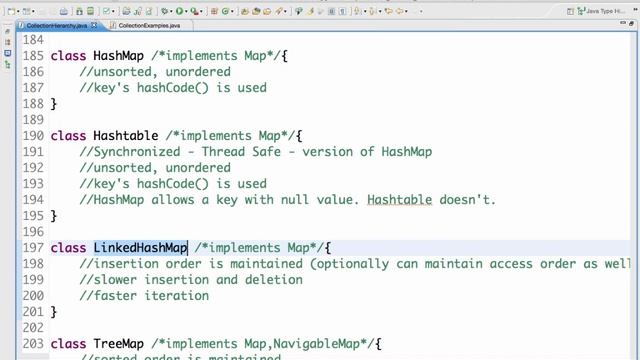Click the highlighted LinkedHashMap class name

click(140, 248)
